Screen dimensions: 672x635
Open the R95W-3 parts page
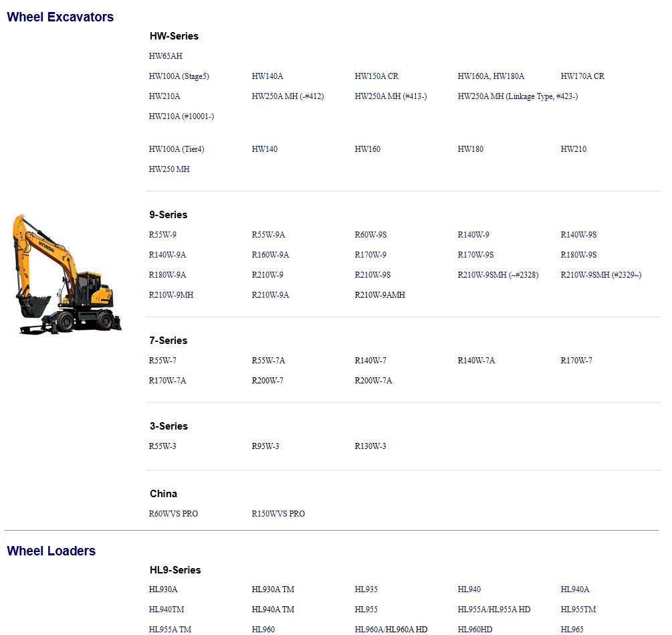(x=266, y=446)
